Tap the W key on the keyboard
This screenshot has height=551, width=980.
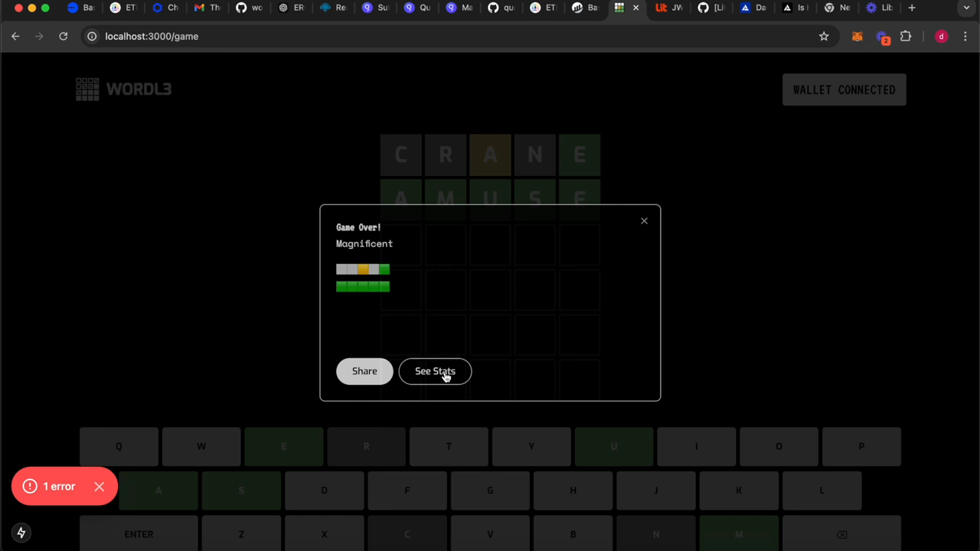pos(201,446)
